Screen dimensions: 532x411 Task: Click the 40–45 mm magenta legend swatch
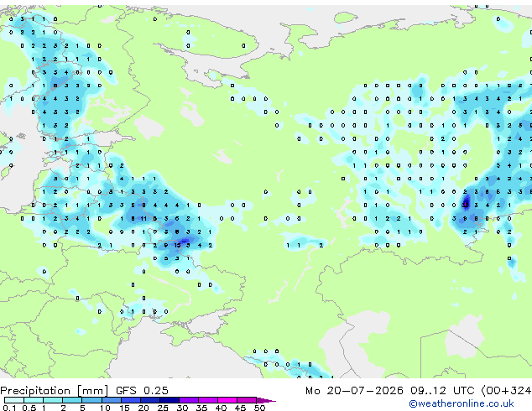[227, 400]
